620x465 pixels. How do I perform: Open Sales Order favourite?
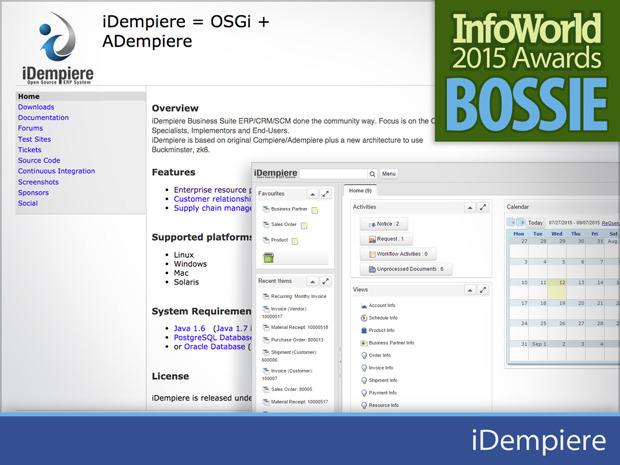(284, 224)
